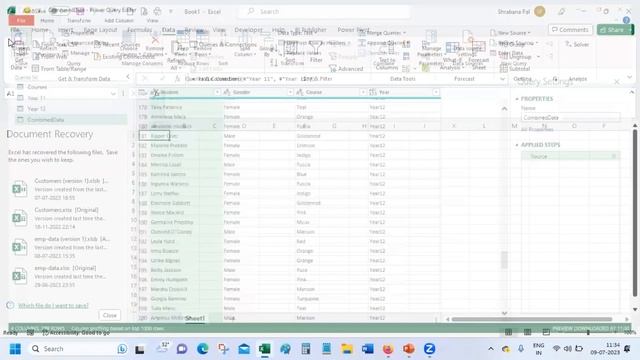Open the Excel icon in the taskbar
Viewport: 640px width, 360px height.
pos(264,349)
